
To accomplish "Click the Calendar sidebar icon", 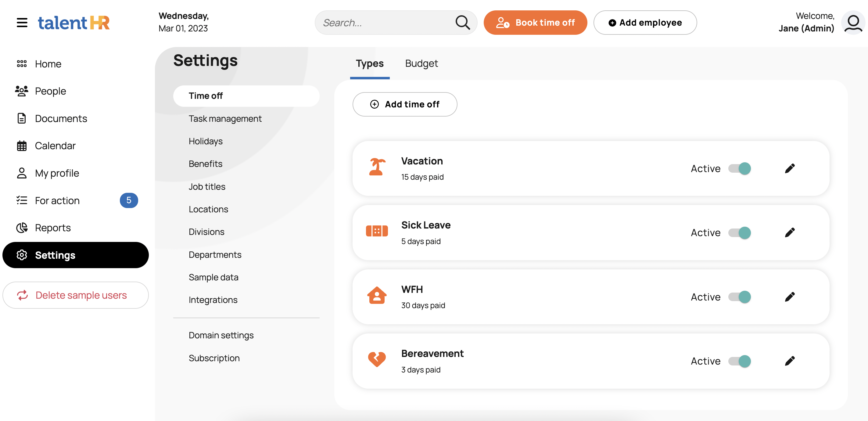I will [x=22, y=146].
